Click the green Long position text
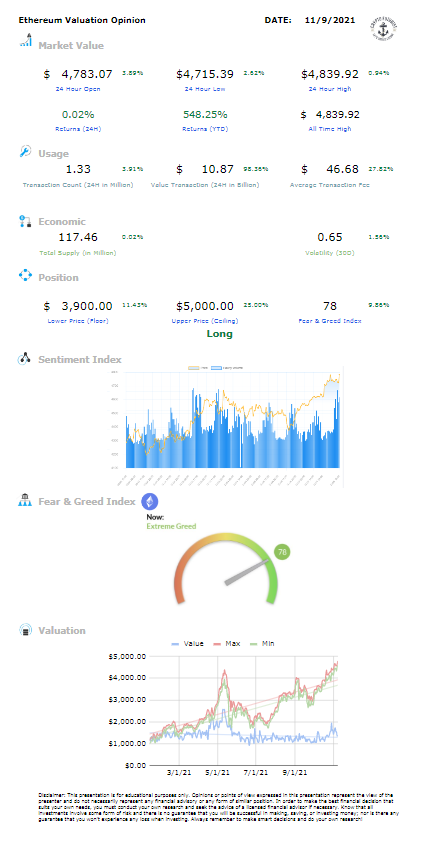The height and width of the screenshot is (844, 423). [x=220, y=334]
